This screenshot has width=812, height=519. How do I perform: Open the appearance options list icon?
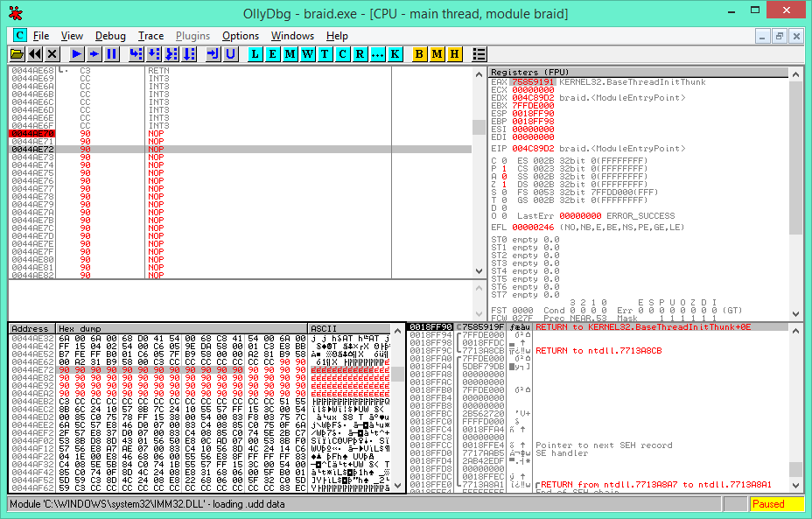[x=479, y=54]
